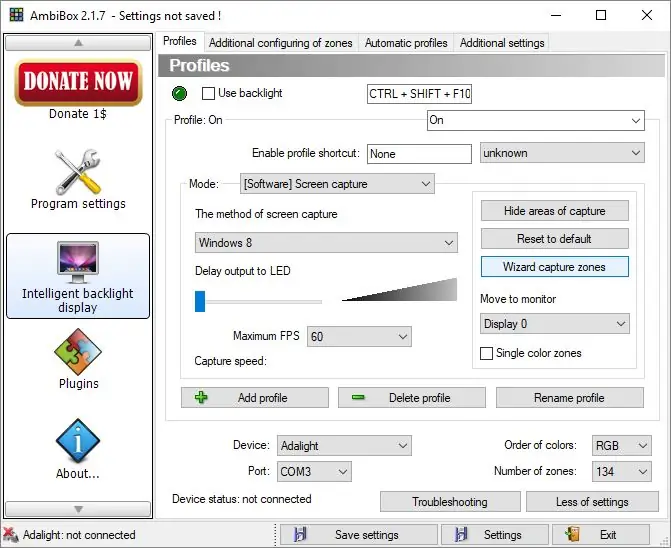The width and height of the screenshot is (671, 548).
Task: Click the Exit button
Action: pos(601,535)
